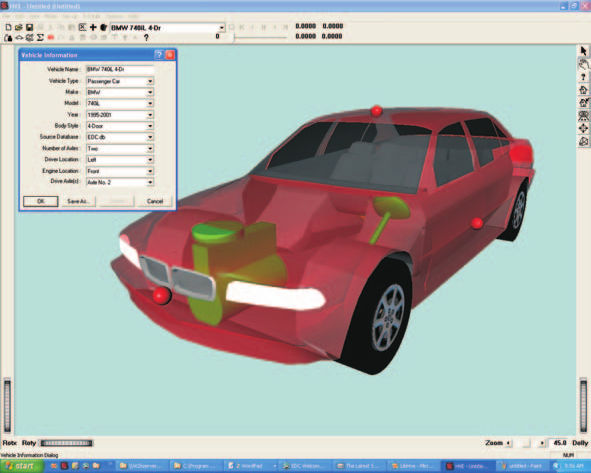Click the Save disk icon
Image resolution: width=591 pixels, height=473 pixels.
click(x=29, y=27)
